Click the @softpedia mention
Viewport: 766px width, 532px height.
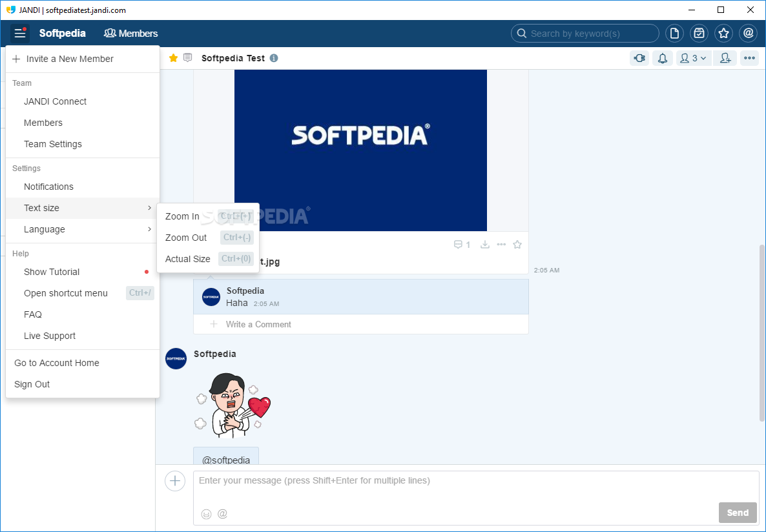click(x=226, y=460)
